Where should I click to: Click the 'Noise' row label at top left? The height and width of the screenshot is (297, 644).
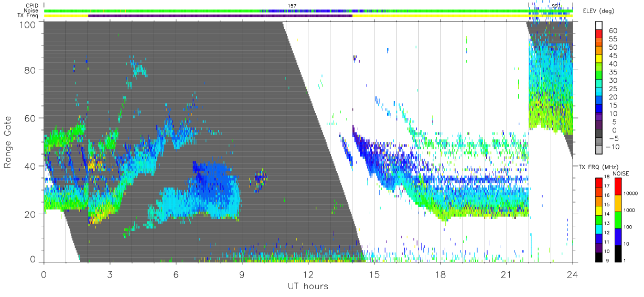[31, 10]
